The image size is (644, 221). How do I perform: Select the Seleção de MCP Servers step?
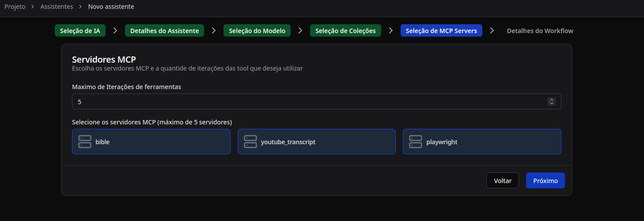pos(441,30)
